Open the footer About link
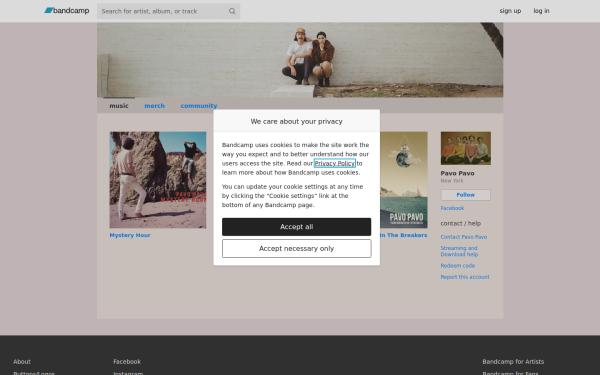Screen dimensions: 600x375 click(22, 362)
